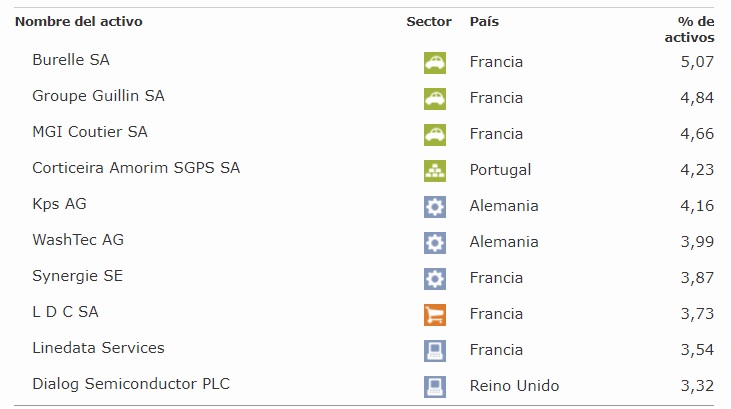Click the car sector icon for Groupe Guillin SA
Image resolution: width=731 pixels, height=409 pixels.
tap(434, 98)
